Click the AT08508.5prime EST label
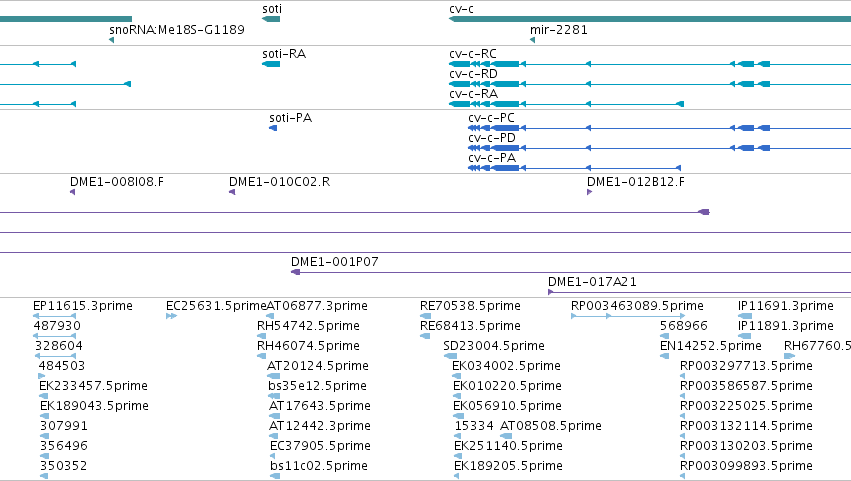 click(551, 426)
